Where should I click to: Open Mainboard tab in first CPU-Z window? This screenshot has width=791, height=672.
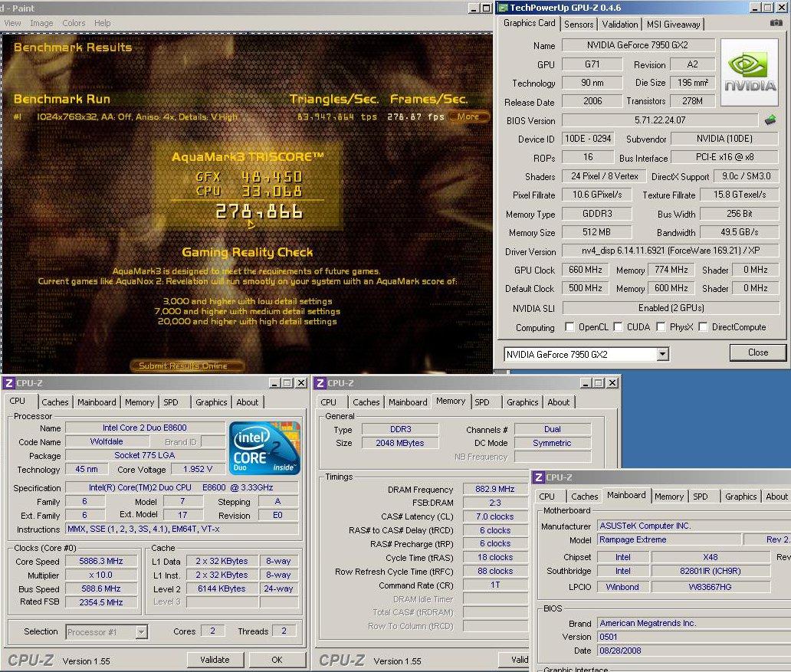pyautogui.click(x=97, y=402)
